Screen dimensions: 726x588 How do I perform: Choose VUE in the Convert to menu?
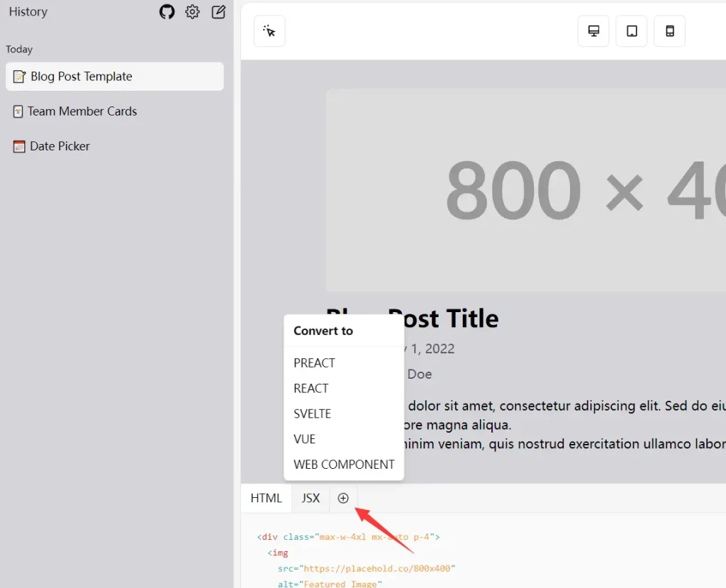[304, 439]
